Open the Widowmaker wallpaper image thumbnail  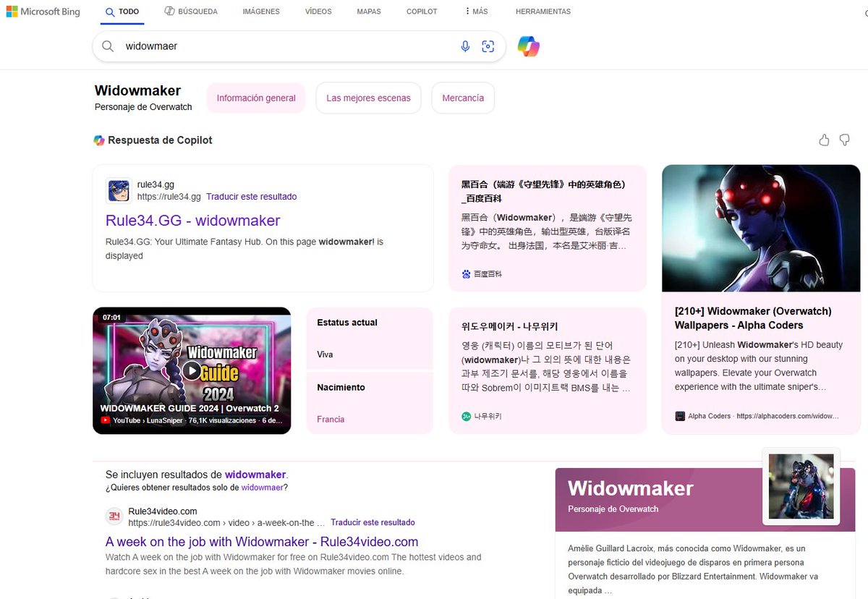coord(761,228)
